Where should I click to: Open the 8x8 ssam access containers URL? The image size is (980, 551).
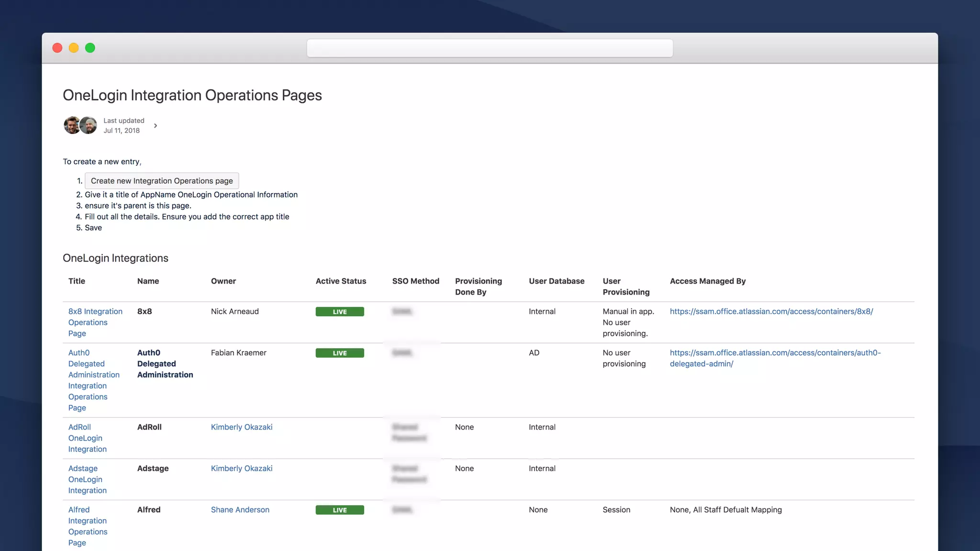coord(771,311)
